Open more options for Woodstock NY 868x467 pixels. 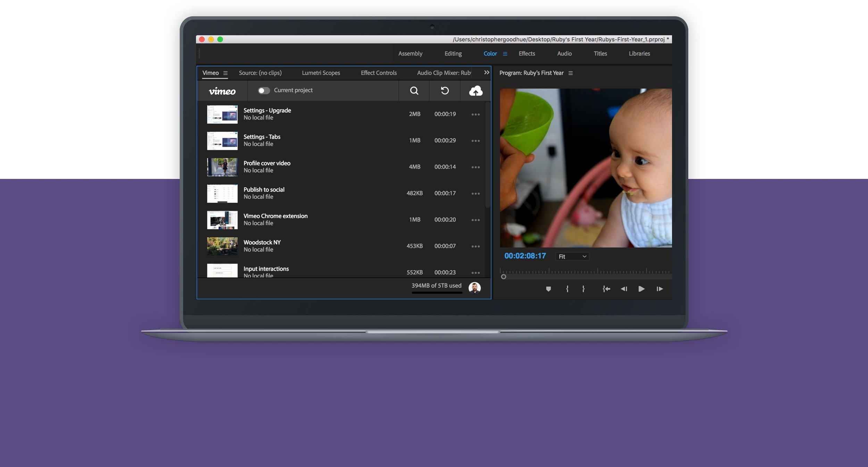click(476, 246)
